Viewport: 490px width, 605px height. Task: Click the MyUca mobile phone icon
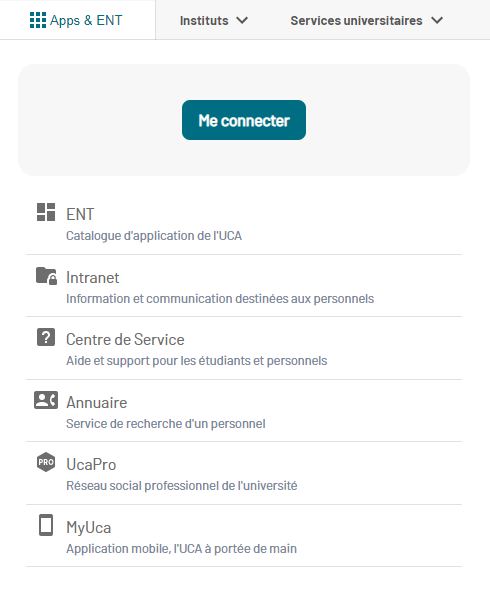click(x=46, y=525)
